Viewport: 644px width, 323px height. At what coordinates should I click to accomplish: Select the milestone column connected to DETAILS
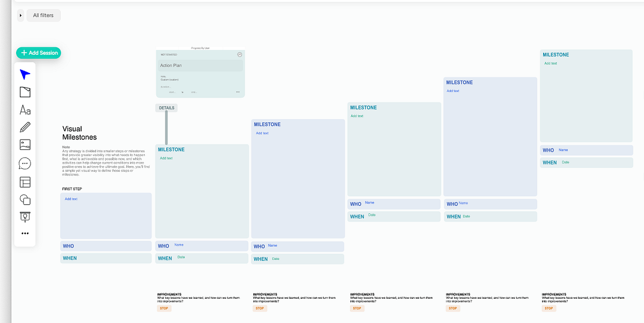[x=202, y=191]
